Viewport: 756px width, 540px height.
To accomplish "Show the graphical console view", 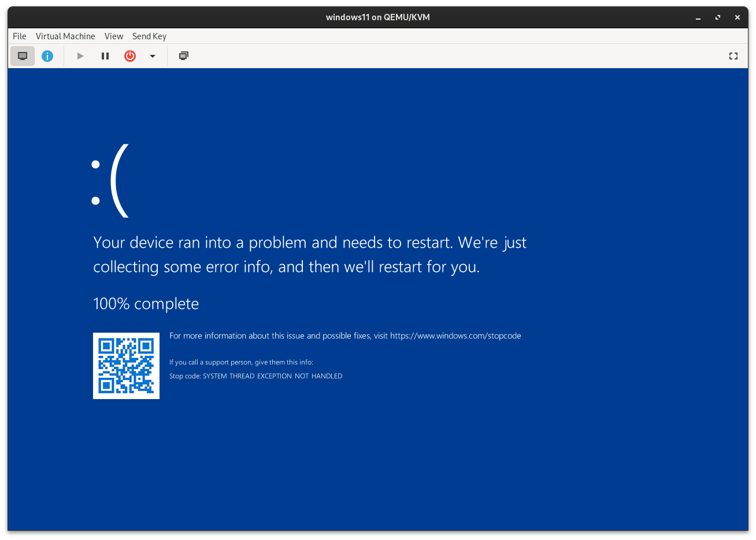I will click(23, 56).
